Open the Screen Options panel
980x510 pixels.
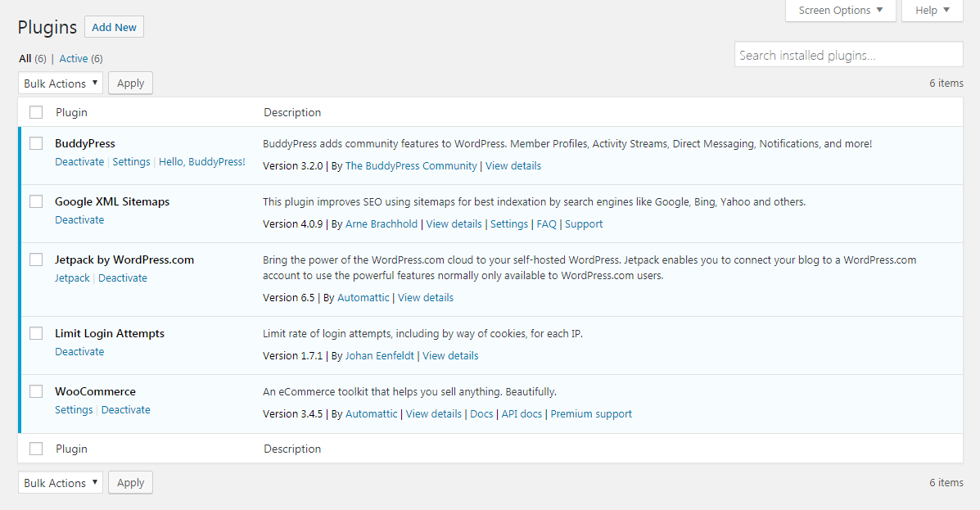click(x=840, y=11)
